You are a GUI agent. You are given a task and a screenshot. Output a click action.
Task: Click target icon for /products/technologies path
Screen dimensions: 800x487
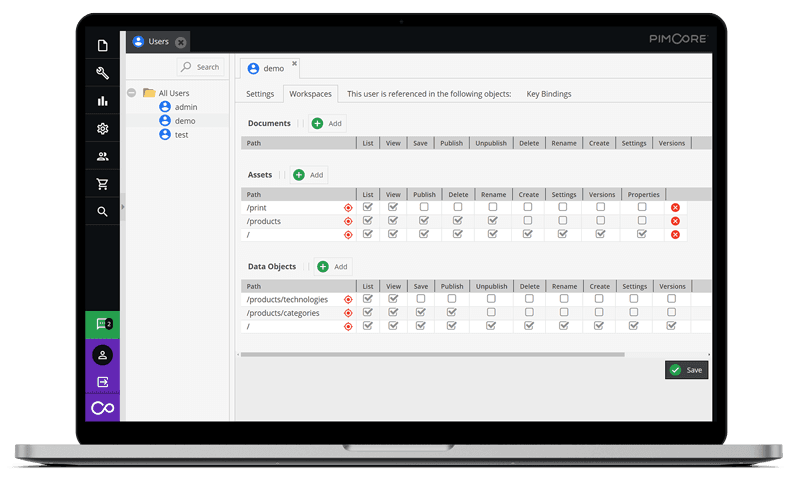coord(348,299)
